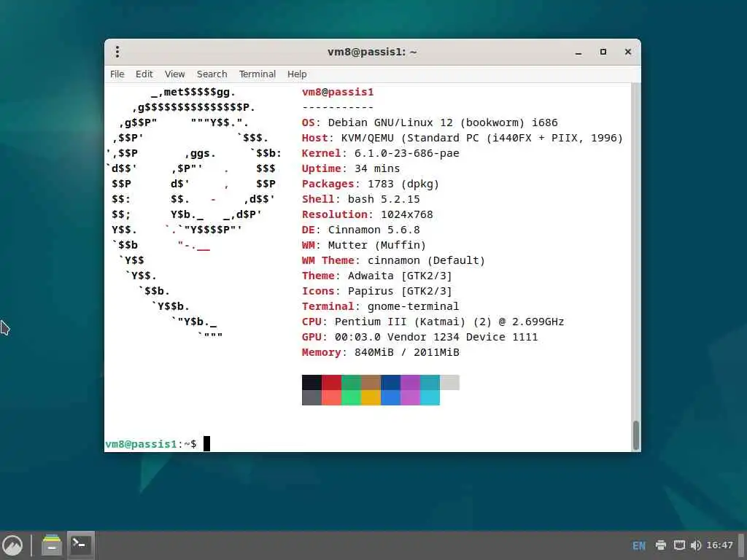Click the WM line Mutter (Muffin)
Screen dimensions: 747x560
tap(364, 245)
